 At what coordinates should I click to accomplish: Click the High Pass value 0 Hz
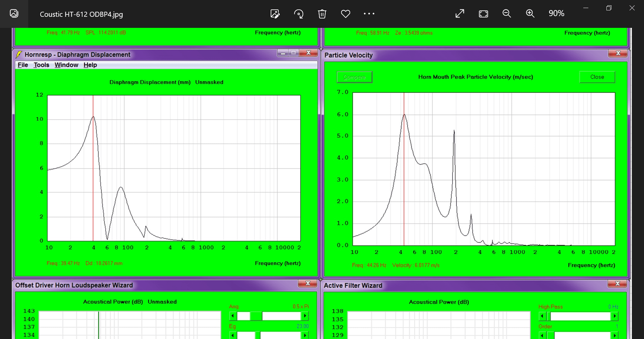(613, 307)
